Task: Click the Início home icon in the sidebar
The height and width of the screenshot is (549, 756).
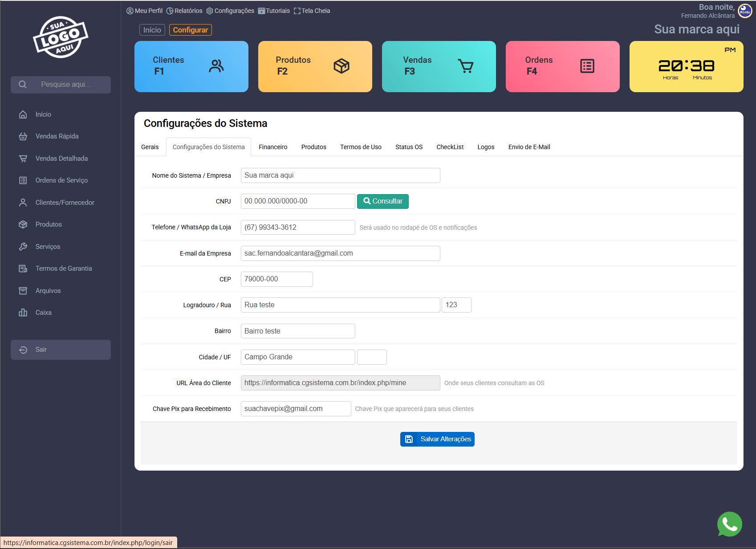Action: 23,114
